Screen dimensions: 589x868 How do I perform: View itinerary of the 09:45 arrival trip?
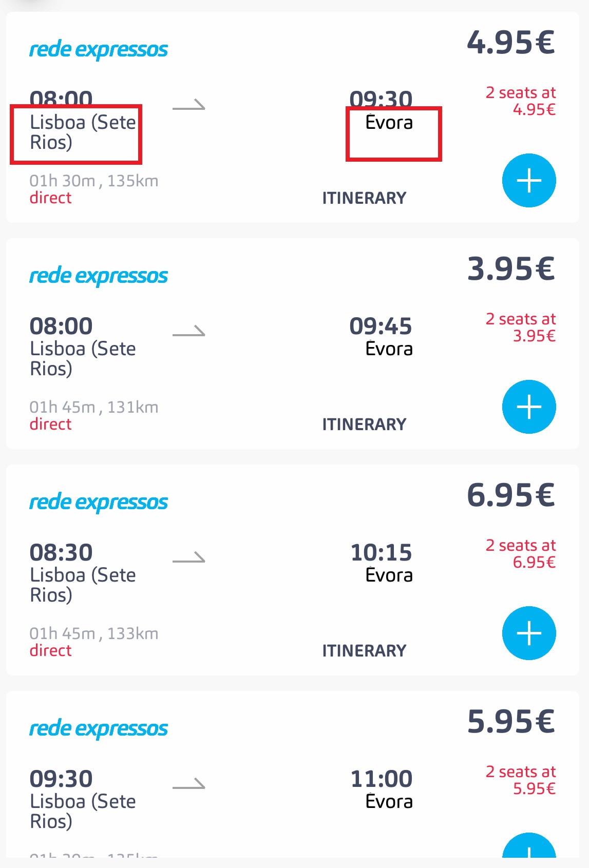(x=364, y=425)
